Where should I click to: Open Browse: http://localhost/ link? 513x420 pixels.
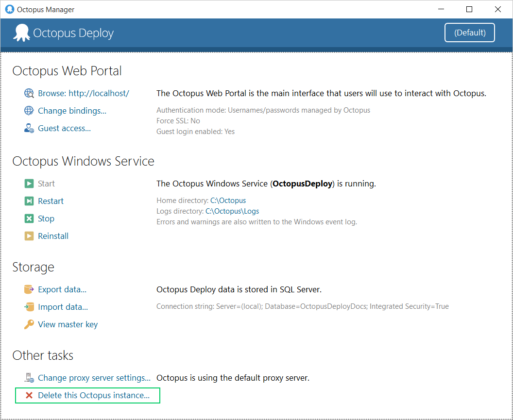(x=84, y=93)
